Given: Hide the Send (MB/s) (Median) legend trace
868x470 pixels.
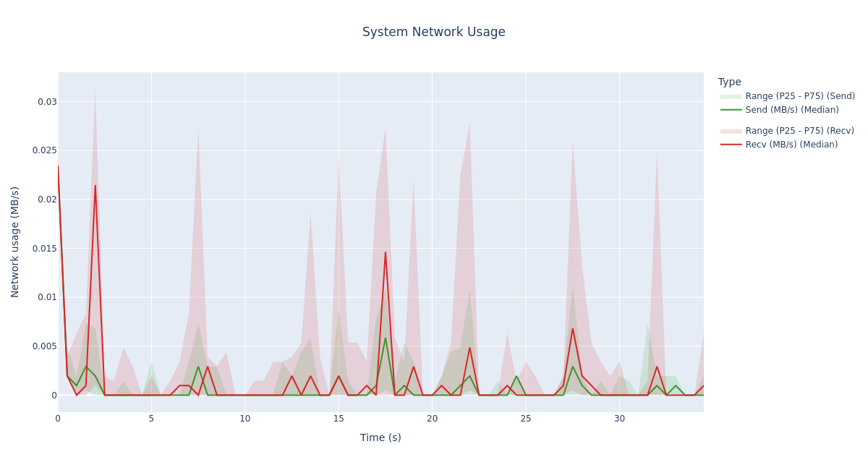Looking at the screenshot, I should 792,110.
